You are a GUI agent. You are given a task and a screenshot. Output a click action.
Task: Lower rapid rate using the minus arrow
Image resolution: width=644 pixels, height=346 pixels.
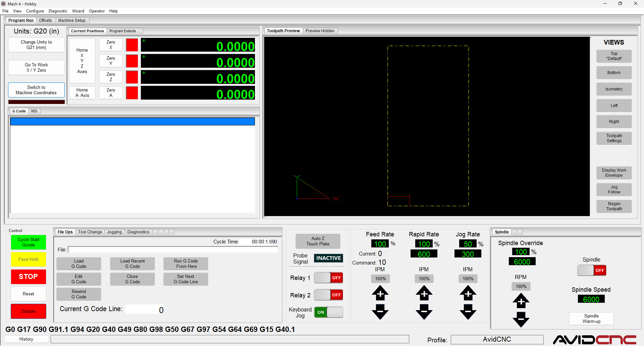(x=424, y=312)
